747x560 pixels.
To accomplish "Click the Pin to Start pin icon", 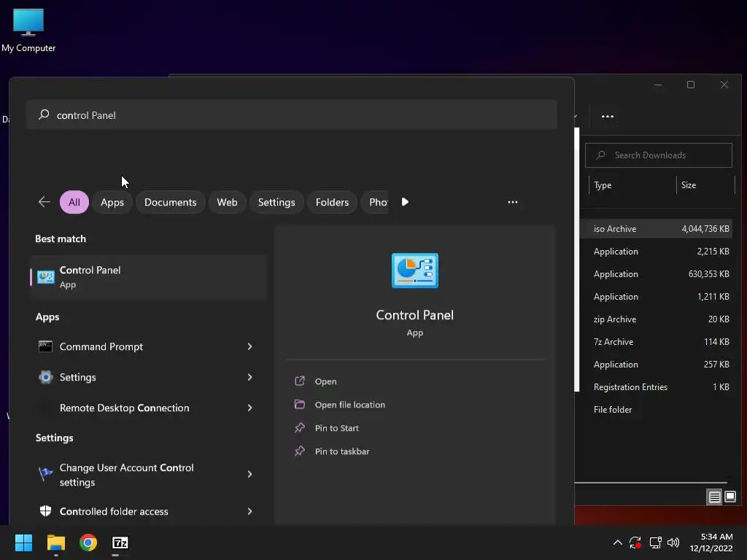I will pyautogui.click(x=300, y=427).
